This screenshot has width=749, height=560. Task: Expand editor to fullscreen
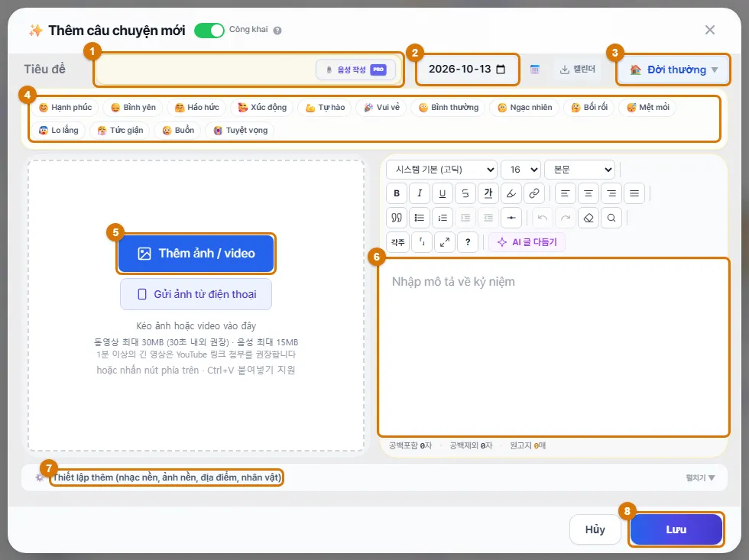pos(445,242)
